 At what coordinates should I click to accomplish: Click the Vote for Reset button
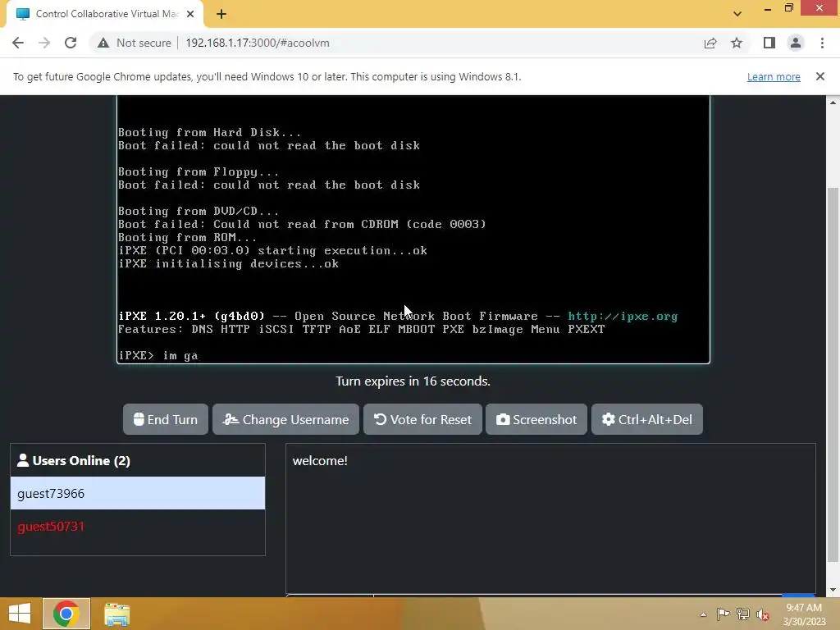[422, 419]
